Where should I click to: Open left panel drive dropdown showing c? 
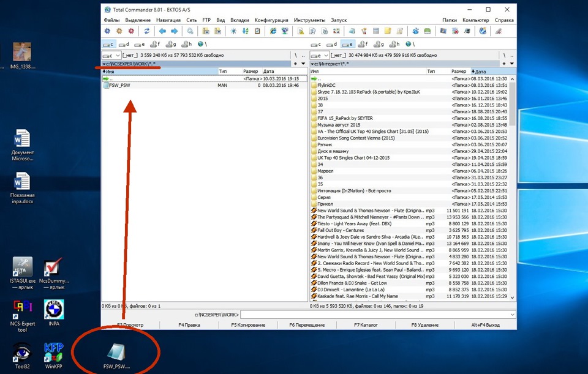[111, 56]
